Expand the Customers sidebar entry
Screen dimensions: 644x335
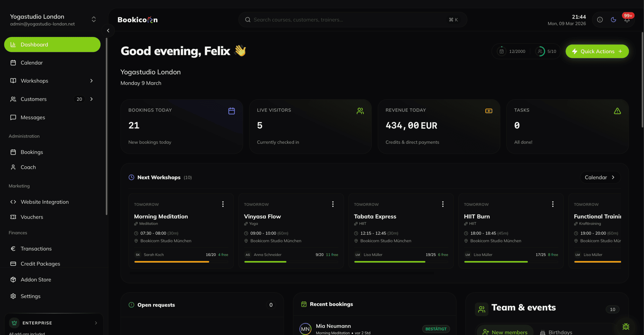tap(91, 99)
